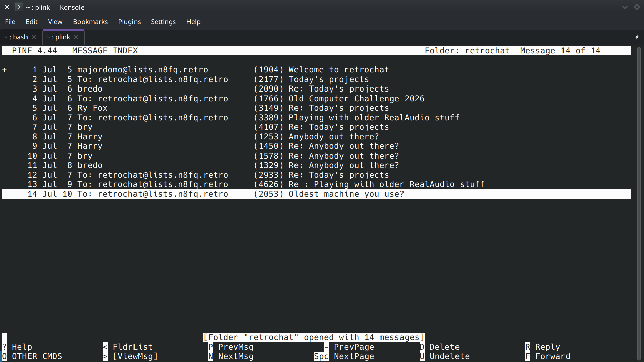Screen dimensions: 644x362
Task: Switch to the '~ : bash' tab
Action: pos(21,37)
